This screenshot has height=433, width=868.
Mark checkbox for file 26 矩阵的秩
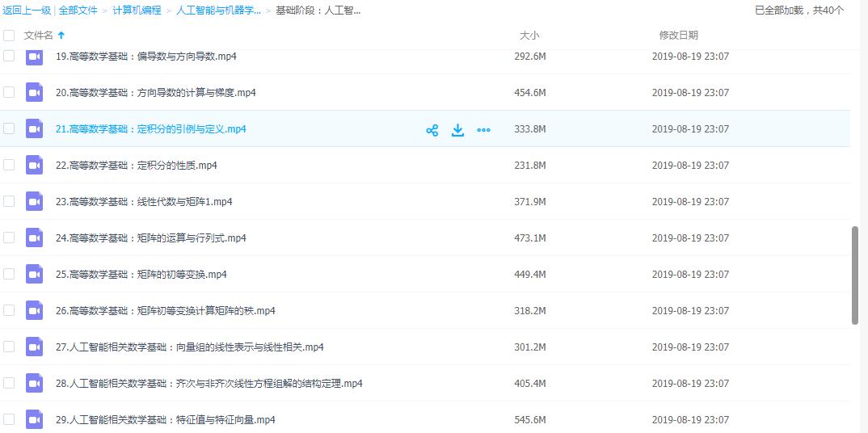9,310
